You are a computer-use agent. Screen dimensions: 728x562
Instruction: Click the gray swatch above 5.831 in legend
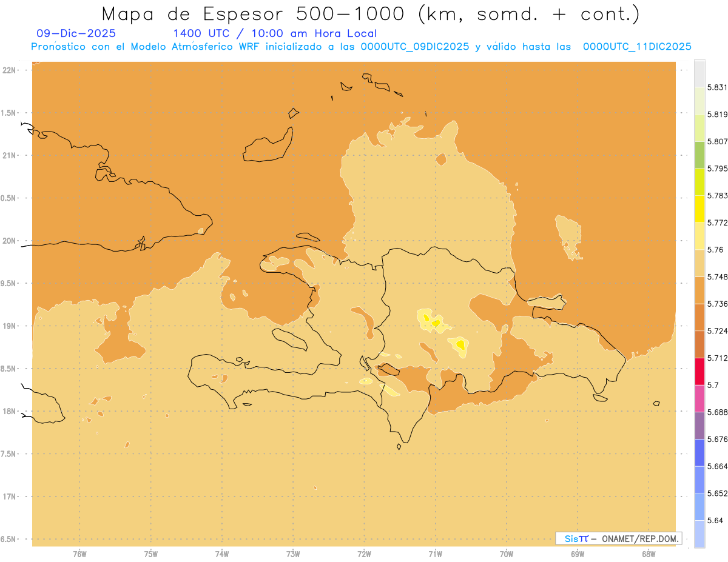tap(699, 73)
